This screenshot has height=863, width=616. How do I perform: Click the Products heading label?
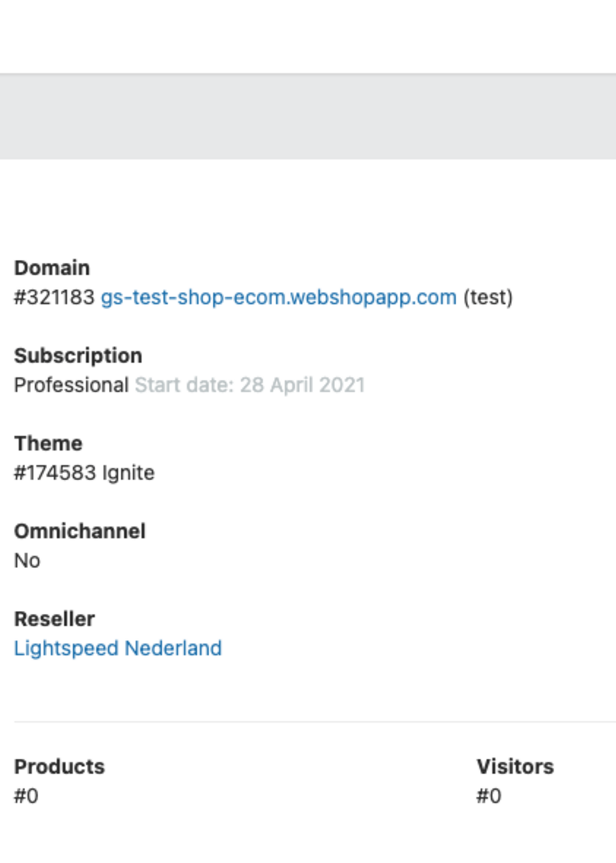[x=59, y=766]
